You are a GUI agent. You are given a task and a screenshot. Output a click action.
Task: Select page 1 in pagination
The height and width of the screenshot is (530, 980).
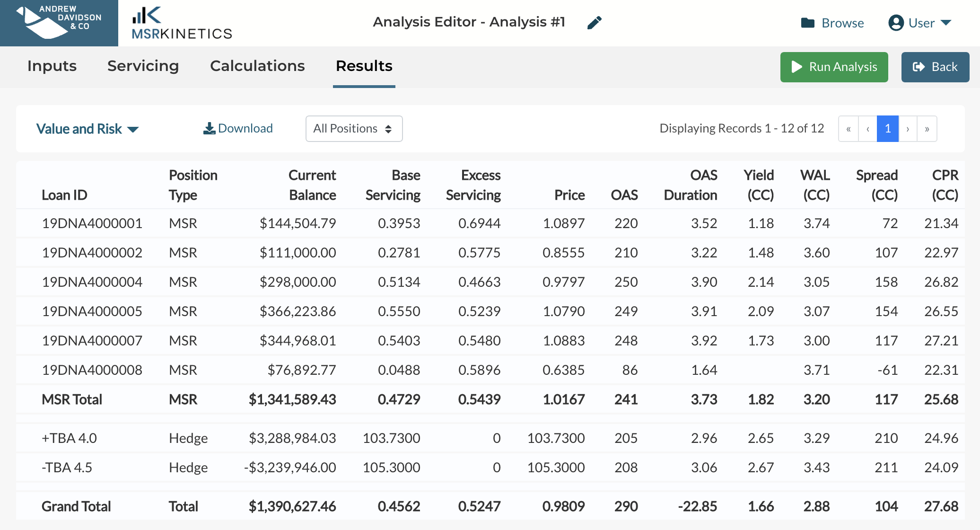pos(887,129)
